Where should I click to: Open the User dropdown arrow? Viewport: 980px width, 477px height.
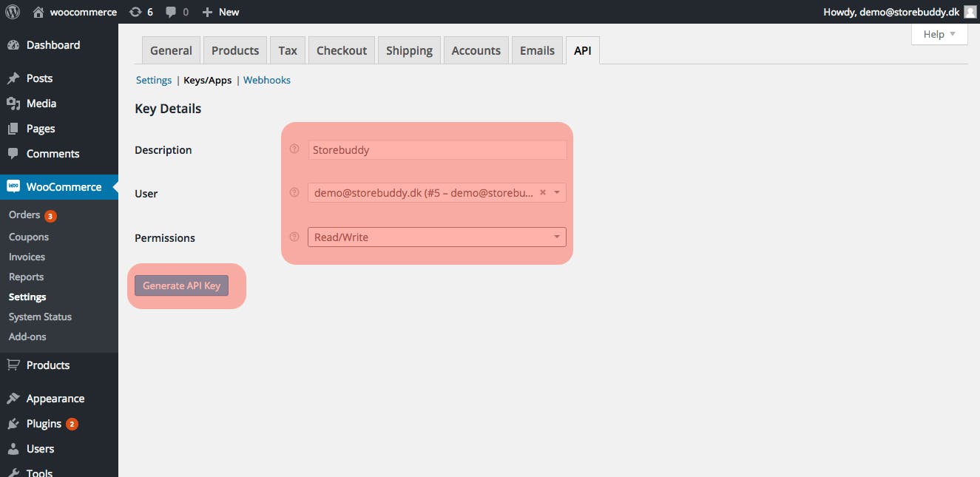coord(557,193)
